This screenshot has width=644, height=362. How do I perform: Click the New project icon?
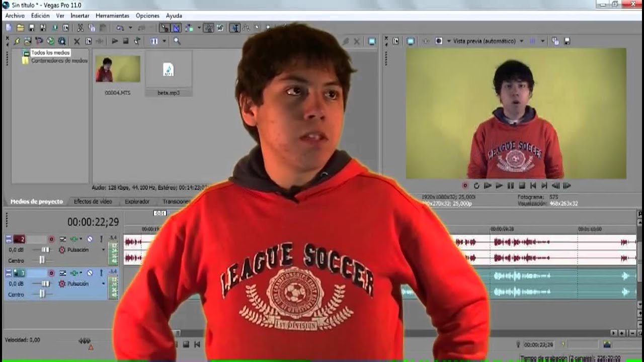point(9,28)
